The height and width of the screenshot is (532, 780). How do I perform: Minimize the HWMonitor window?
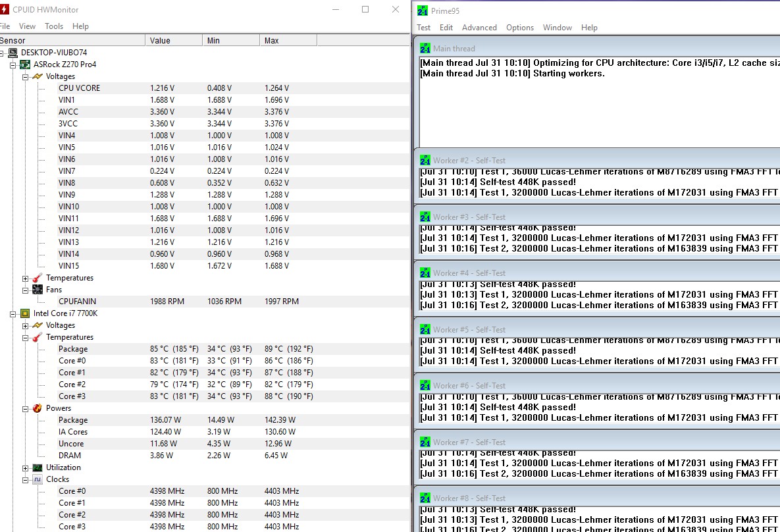point(336,9)
